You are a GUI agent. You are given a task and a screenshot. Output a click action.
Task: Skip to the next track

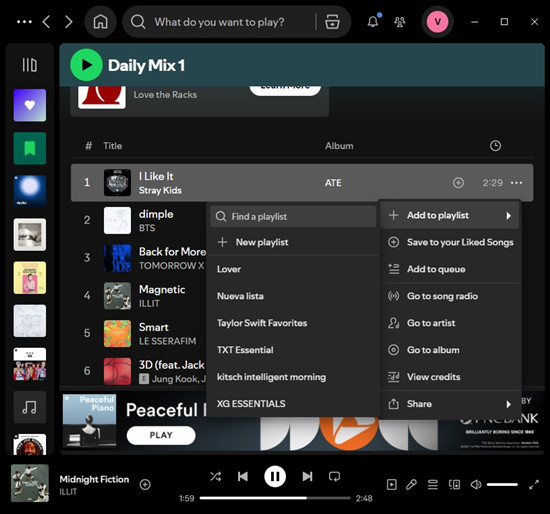tap(307, 476)
